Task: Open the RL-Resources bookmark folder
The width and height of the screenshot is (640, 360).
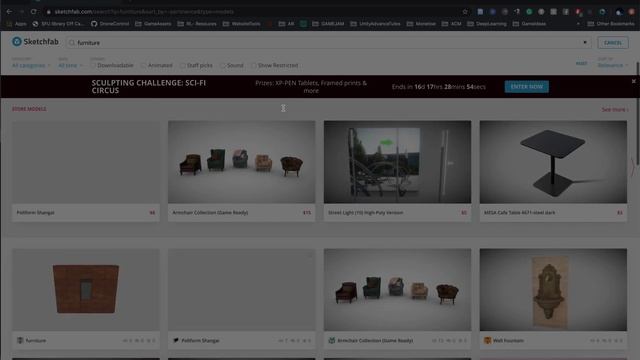Action: (x=197, y=24)
